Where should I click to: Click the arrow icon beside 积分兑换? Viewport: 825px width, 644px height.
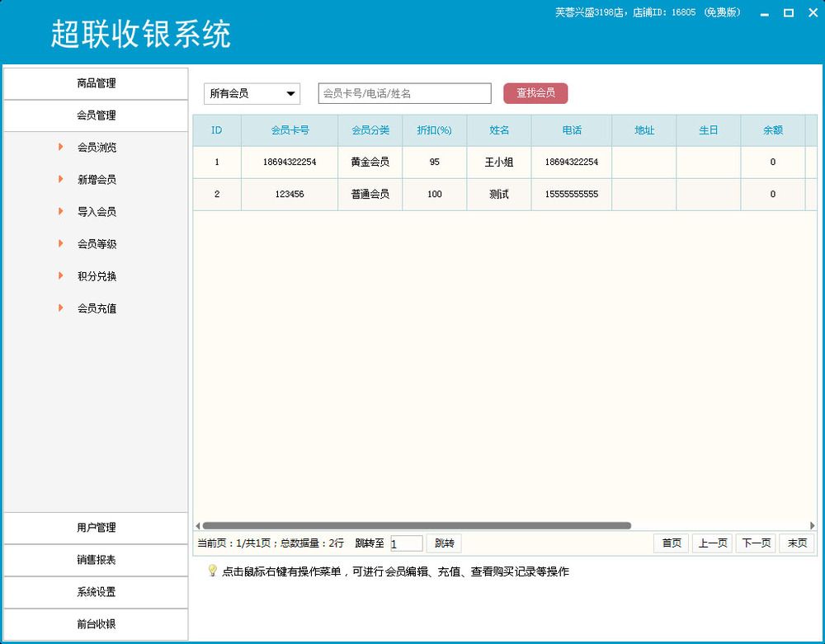61,275
